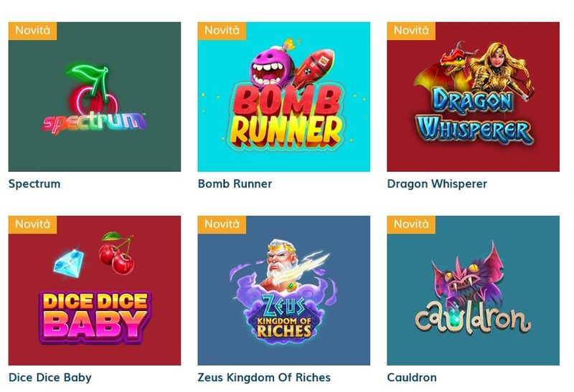Open the Bomb Runner game artwork
This screenshot has height=392, width=574.
[283, 97]
